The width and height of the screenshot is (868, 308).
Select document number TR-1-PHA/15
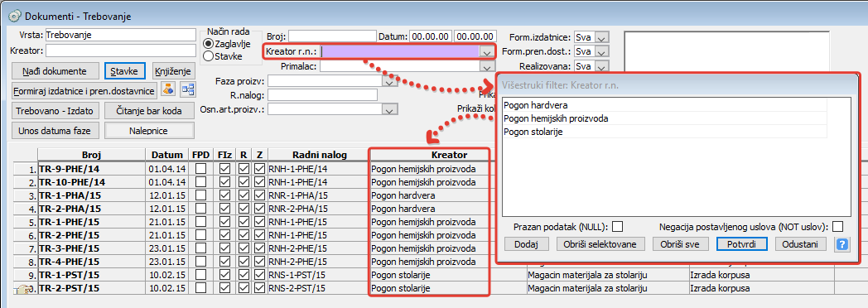(x=70, y=195)
